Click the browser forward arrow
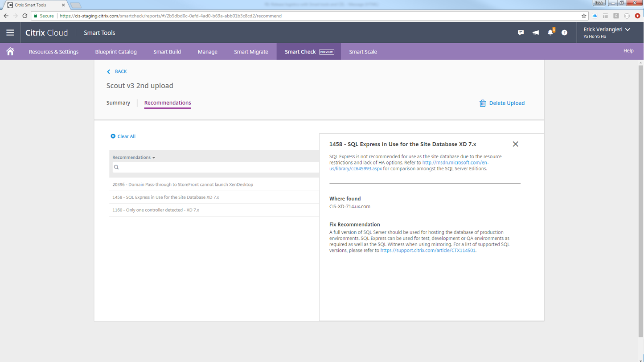 (x=16, y=16)
